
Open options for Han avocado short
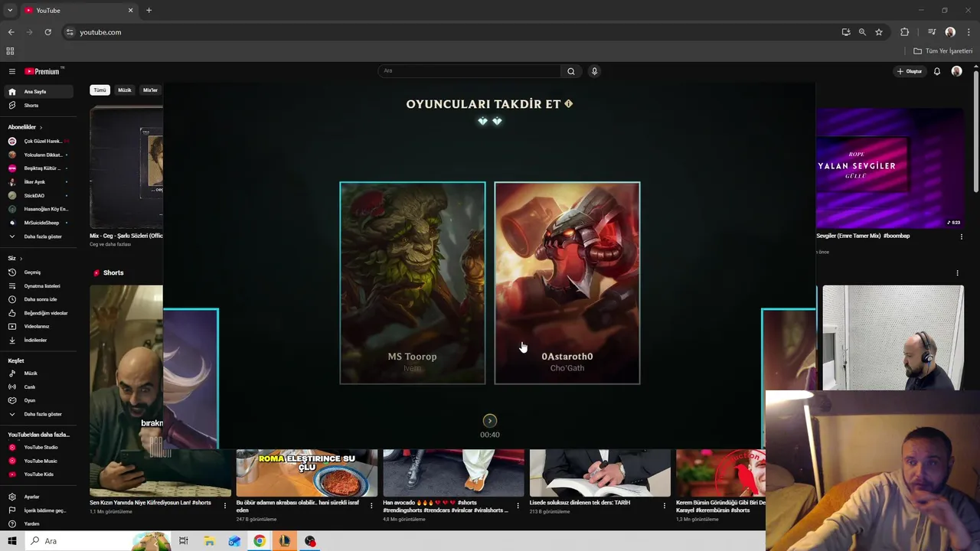click(x=518, y=506)
